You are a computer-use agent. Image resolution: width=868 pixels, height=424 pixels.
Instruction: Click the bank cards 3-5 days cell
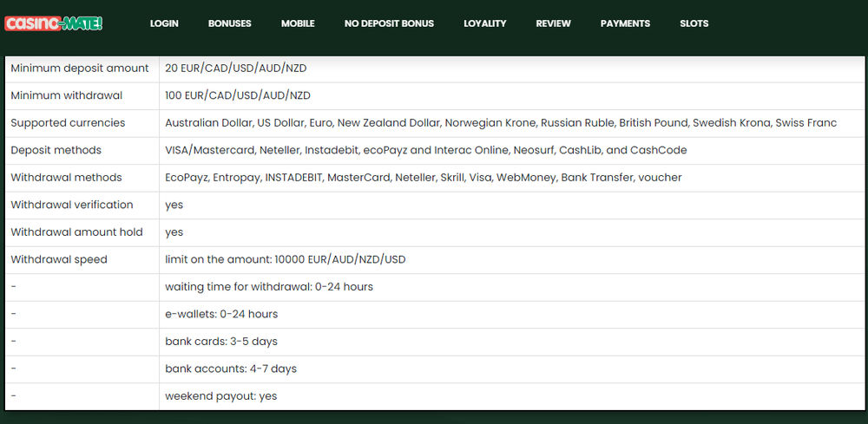(221, 342)
